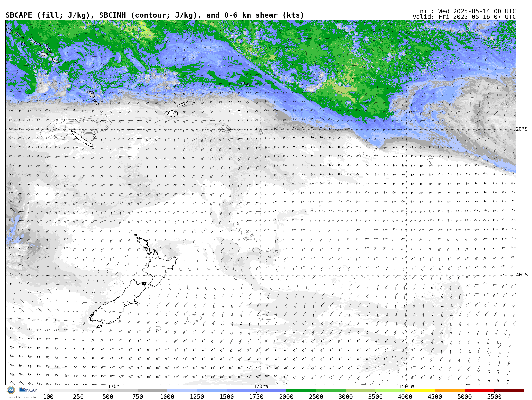Click the colorbar label 750
The height and width of the screenshot is (400, 532).
pyautogui.click(x=138, y=397)
